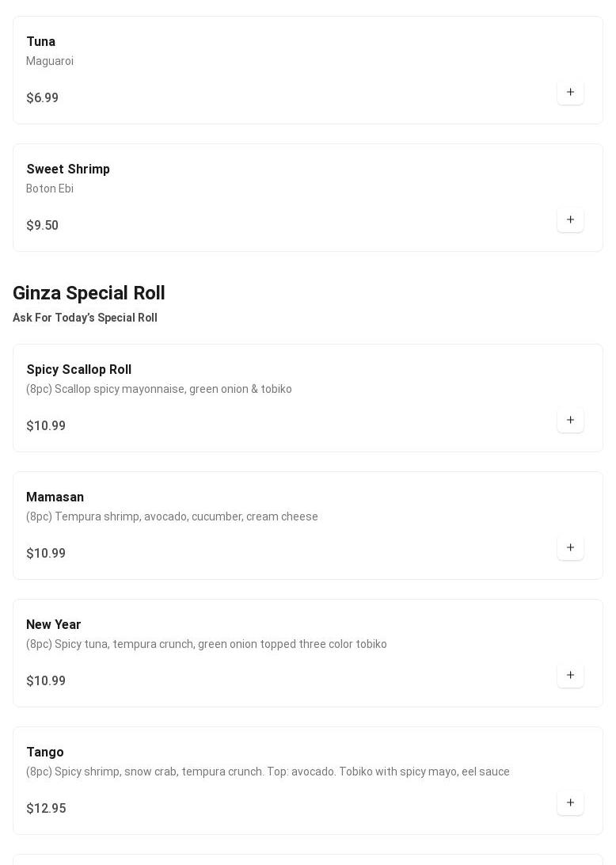The width and height of the screenshot is (616, 865).
Task: Click the New Year spicy tuna description
Action: (207, 644)
